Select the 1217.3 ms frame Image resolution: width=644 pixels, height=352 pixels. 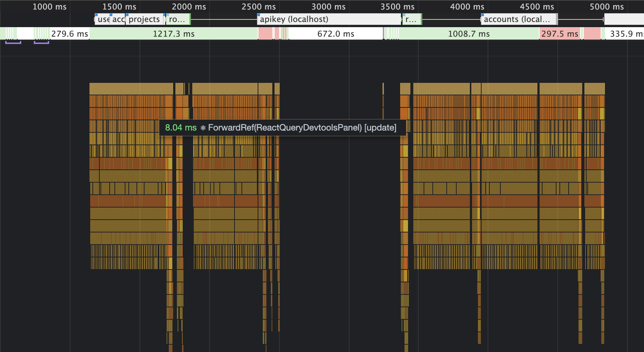[x=174, y=34]
